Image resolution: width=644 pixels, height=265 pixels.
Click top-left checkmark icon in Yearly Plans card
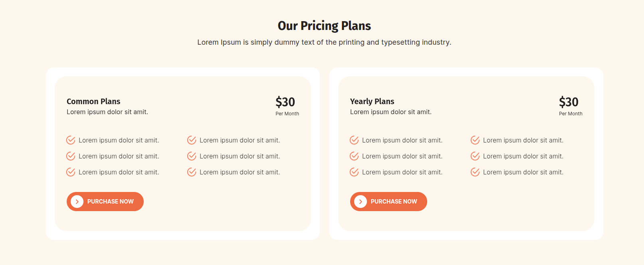(x=354, y=140)
